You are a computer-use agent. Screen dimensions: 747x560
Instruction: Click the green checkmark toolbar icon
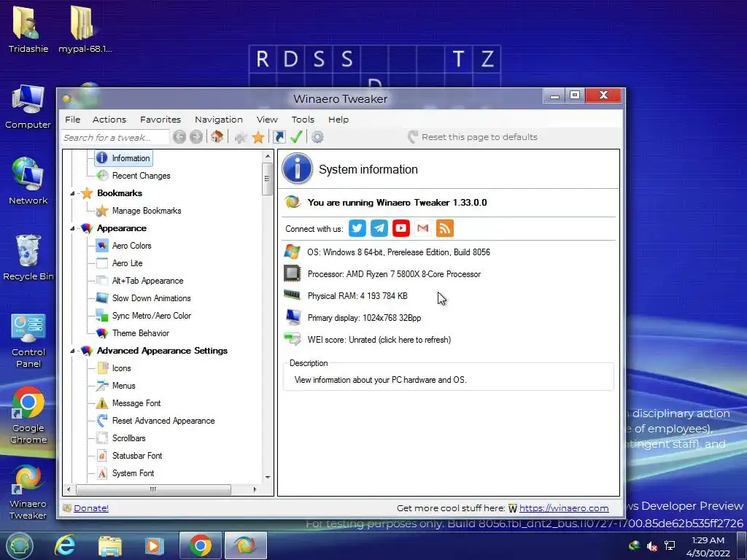[x=296, y=137]
